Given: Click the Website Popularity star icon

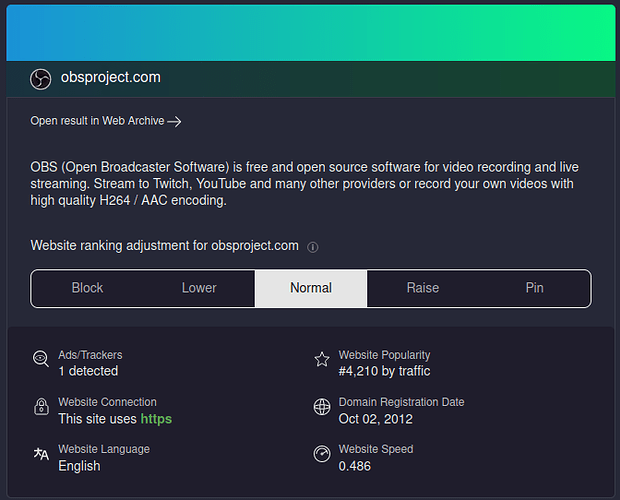Looking at the screenshot, I should pyautogui.click(x=321, y=359).
